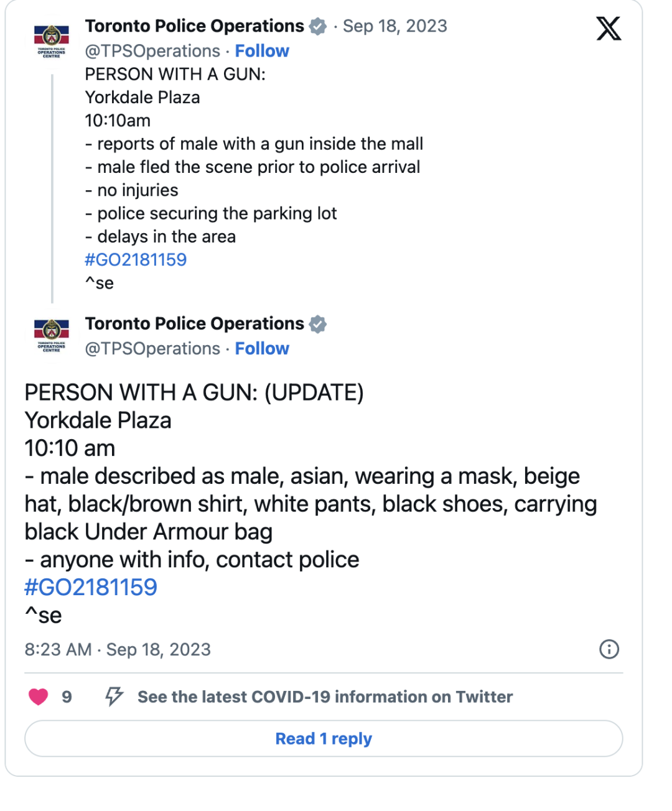Click the X logo icon
The image size is (672, 811).
coord(608,29)
